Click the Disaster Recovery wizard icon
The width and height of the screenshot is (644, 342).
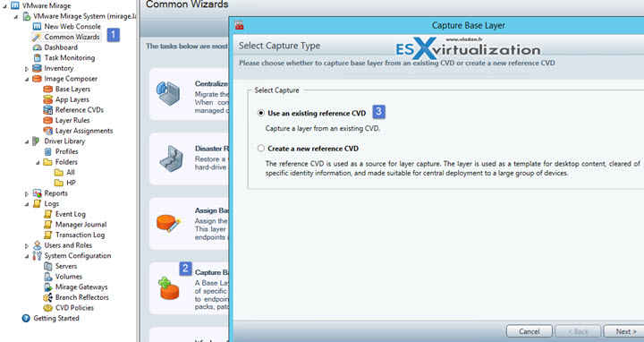(x=171, y=158)
